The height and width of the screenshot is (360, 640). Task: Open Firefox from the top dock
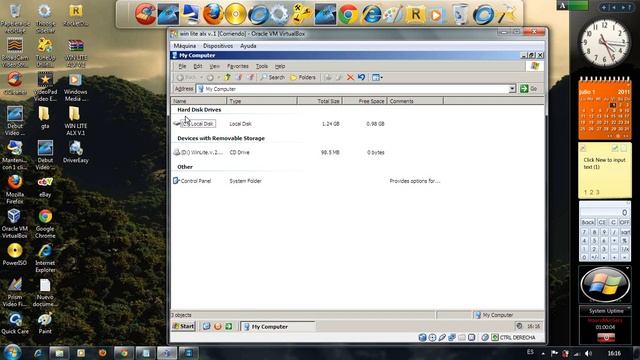click(x=213, y=14)
